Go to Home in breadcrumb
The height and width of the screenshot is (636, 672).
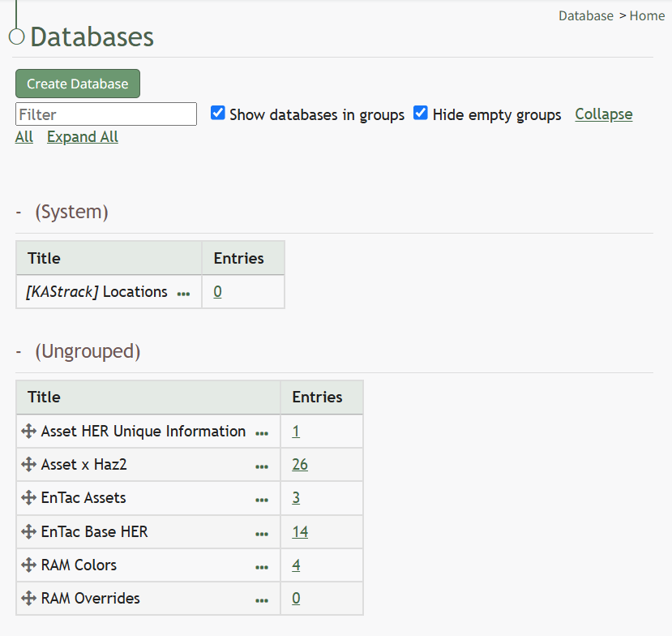647,16
